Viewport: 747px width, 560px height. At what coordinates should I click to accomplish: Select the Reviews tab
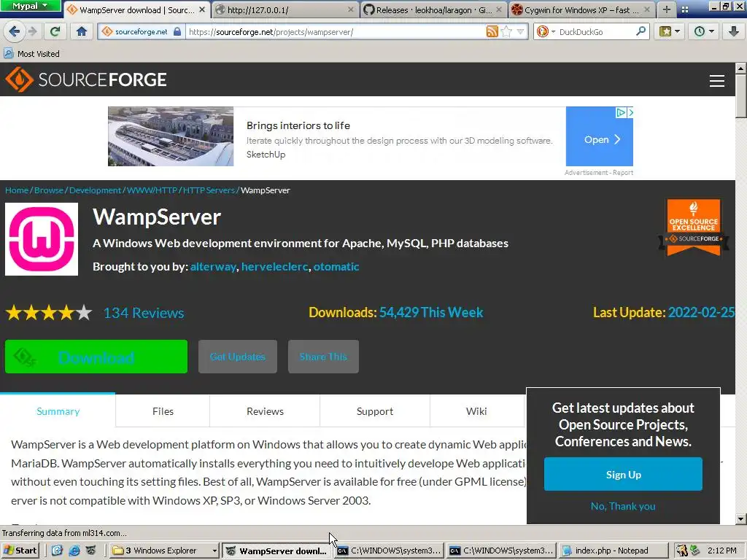tap(265, 411)
